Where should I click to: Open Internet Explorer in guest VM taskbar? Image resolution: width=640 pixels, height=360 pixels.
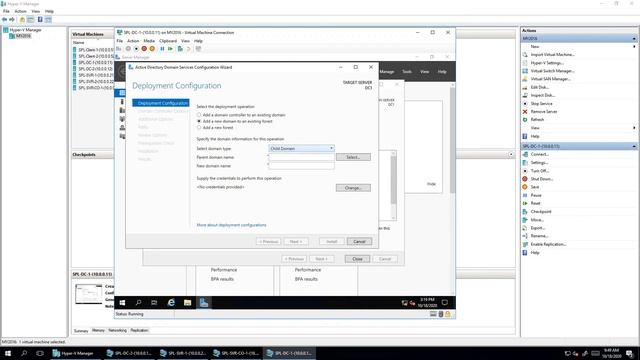(171, 302)
